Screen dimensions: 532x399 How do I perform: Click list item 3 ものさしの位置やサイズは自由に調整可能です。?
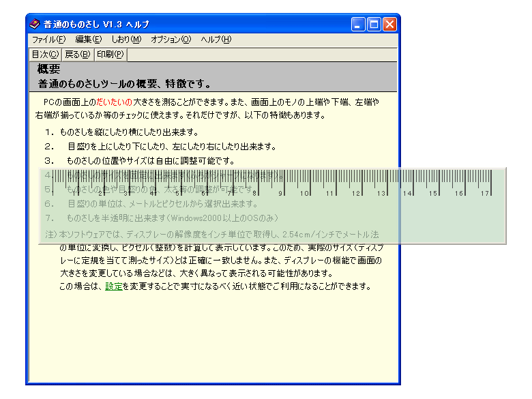tap(139, 161)
